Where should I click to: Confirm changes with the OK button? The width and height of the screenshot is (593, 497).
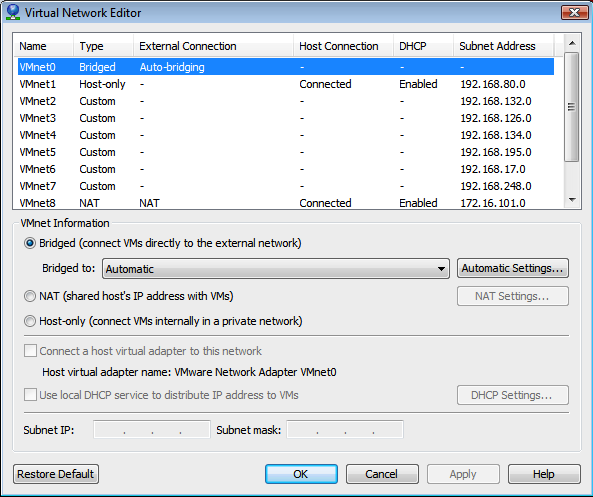tap(301, 474)
